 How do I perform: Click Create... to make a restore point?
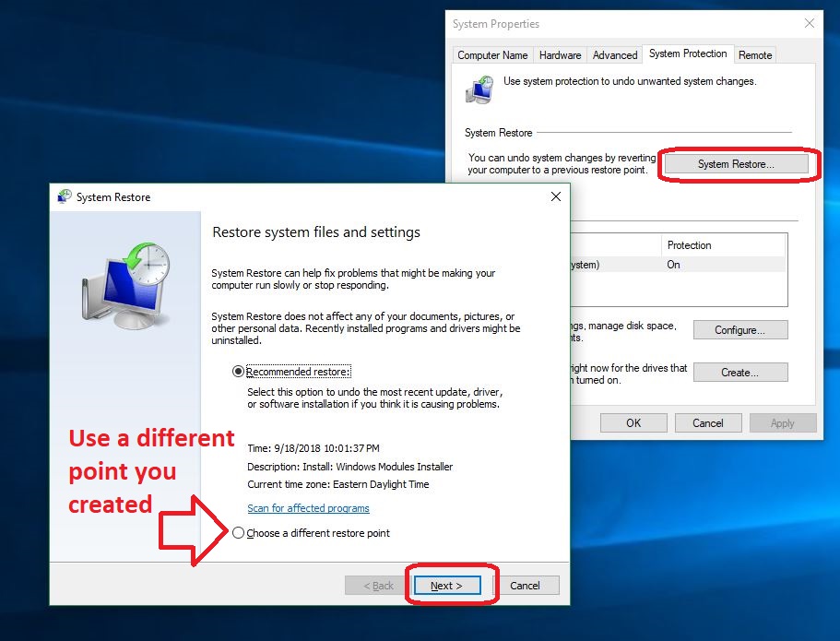(740, 373)
